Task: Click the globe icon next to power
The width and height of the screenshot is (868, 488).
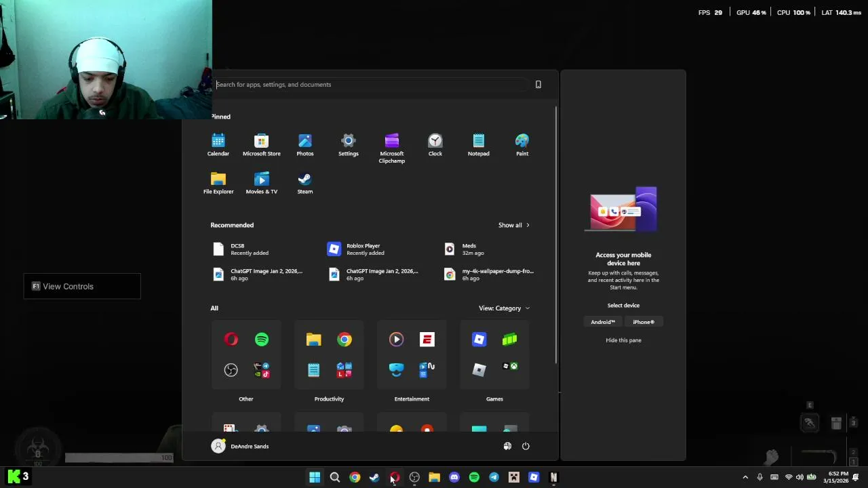Action: click(507, 446)
